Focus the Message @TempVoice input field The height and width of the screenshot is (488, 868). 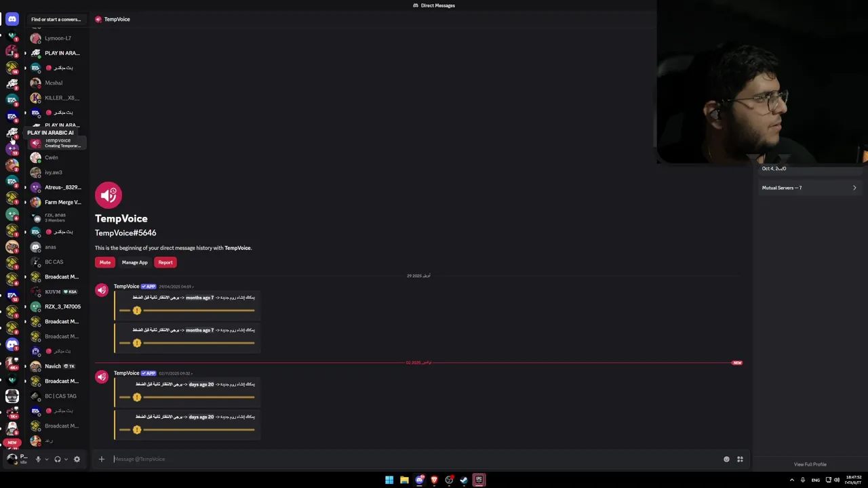click(414, 459)
